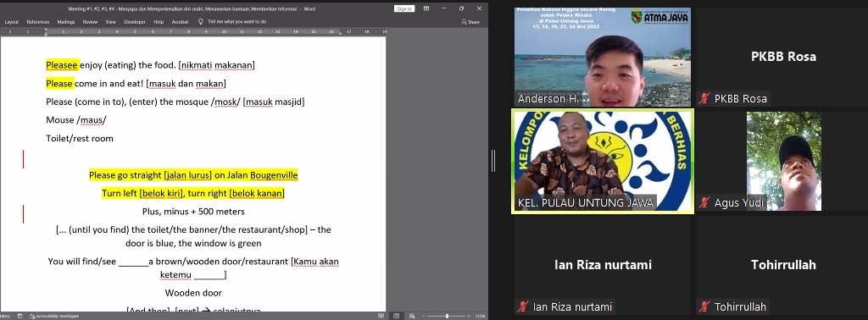The width and height of the screenshot is (868, 320).
Task: Click the Share button in Word
Action: [x=470, y=21]
